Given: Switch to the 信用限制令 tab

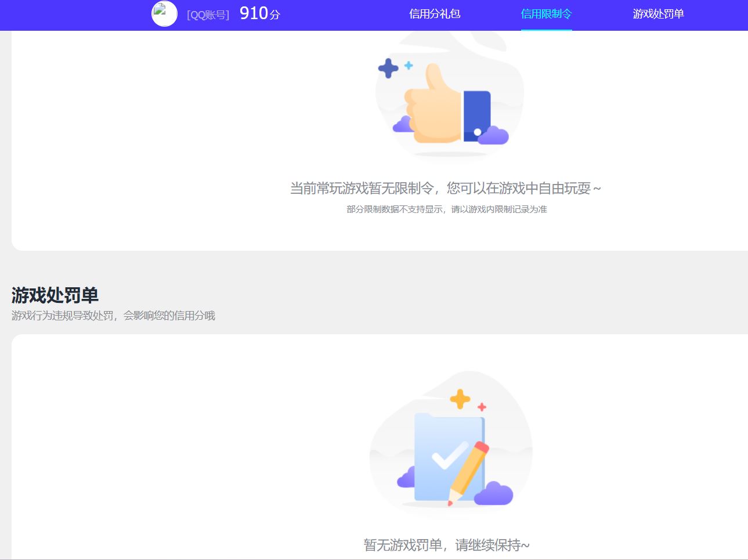Looking at the screenshot, I should (546, 14).
